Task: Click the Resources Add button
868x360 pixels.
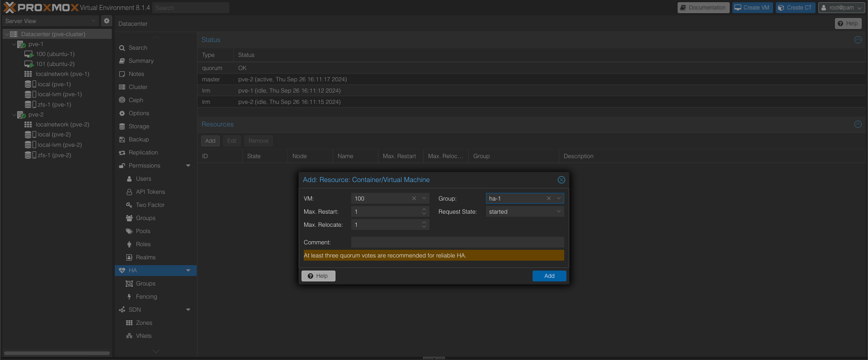Action: click(x=210, y=141)
